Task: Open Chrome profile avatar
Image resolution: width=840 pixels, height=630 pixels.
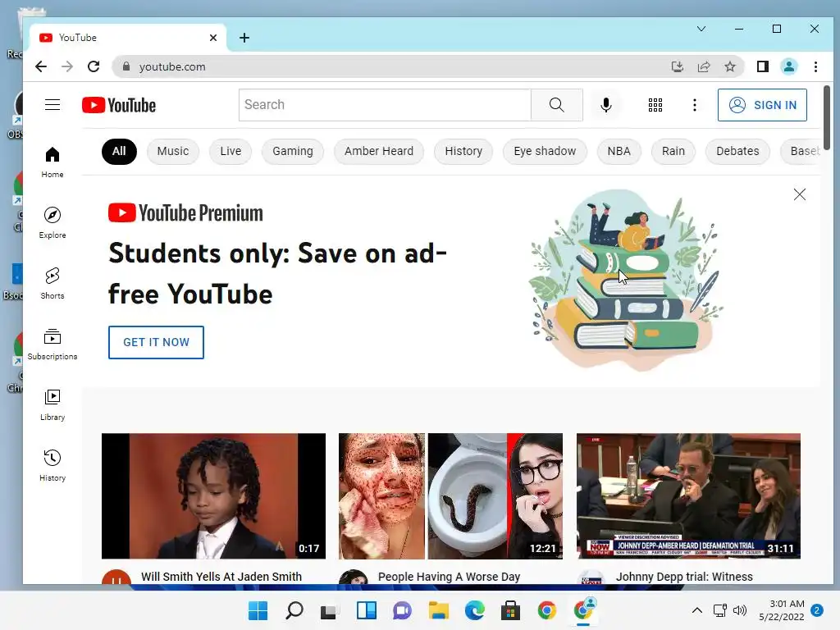Action: pos(788,66)
